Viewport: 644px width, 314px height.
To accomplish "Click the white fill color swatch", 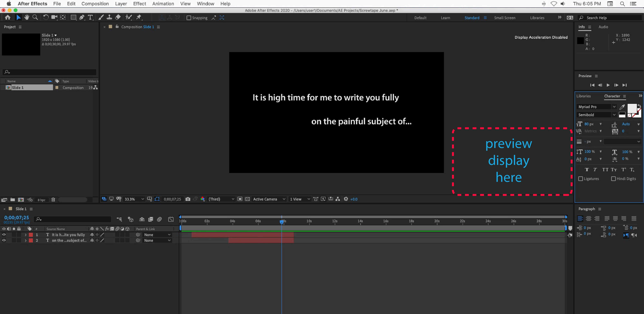I will point(632,108).
